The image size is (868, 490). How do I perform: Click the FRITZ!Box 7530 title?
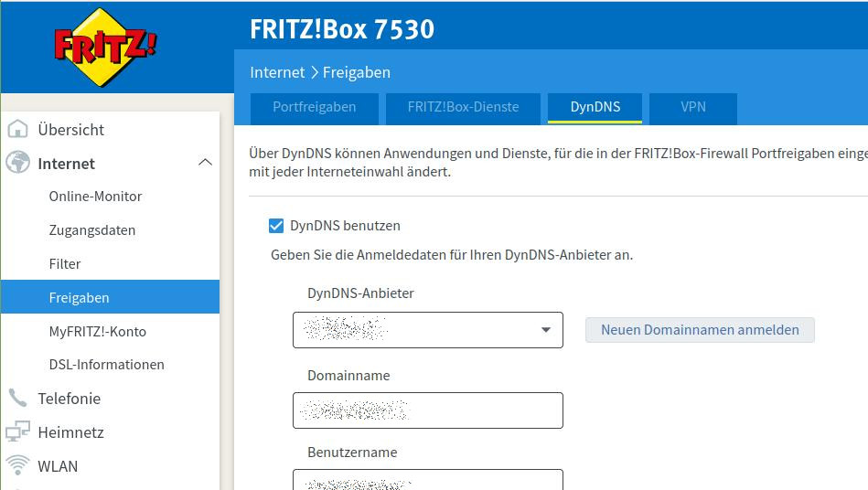pyautogui.click(x=342, y=29)
